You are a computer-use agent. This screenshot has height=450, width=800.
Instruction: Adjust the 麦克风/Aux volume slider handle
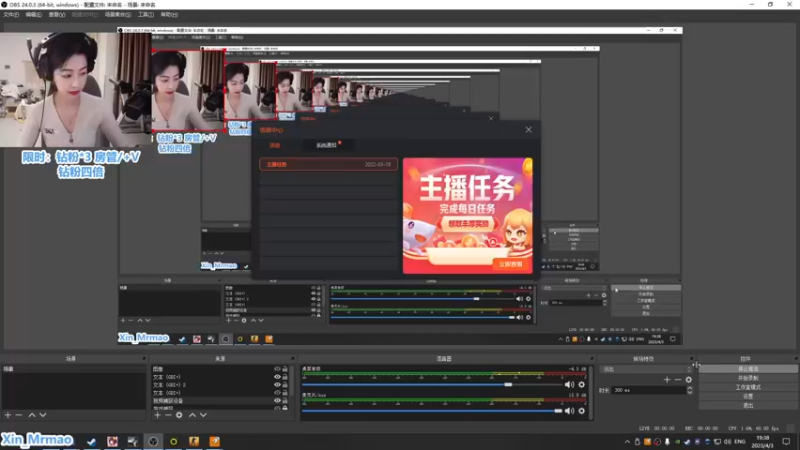(558, 411)
